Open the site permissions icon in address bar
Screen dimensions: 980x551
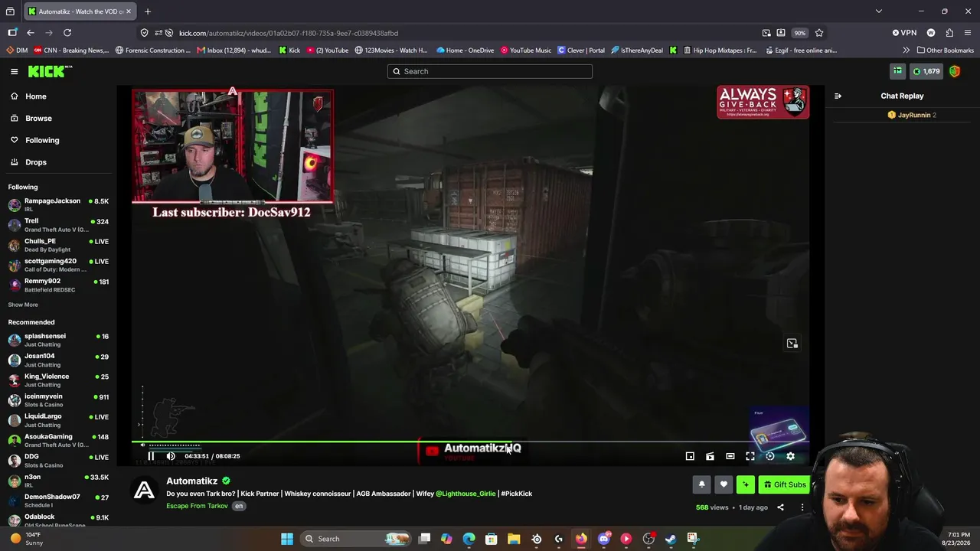(158, 33)
